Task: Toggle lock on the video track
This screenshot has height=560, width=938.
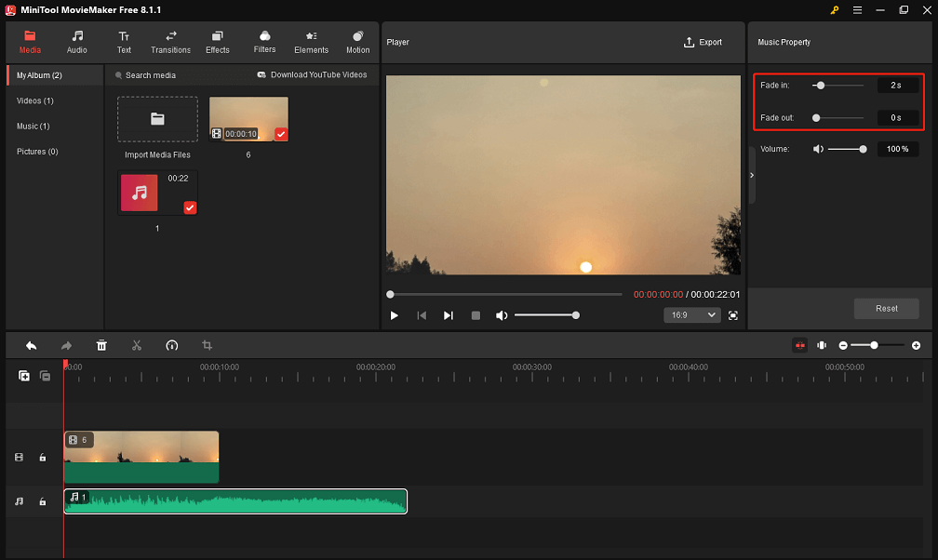Action: click(x=43, y=458)
